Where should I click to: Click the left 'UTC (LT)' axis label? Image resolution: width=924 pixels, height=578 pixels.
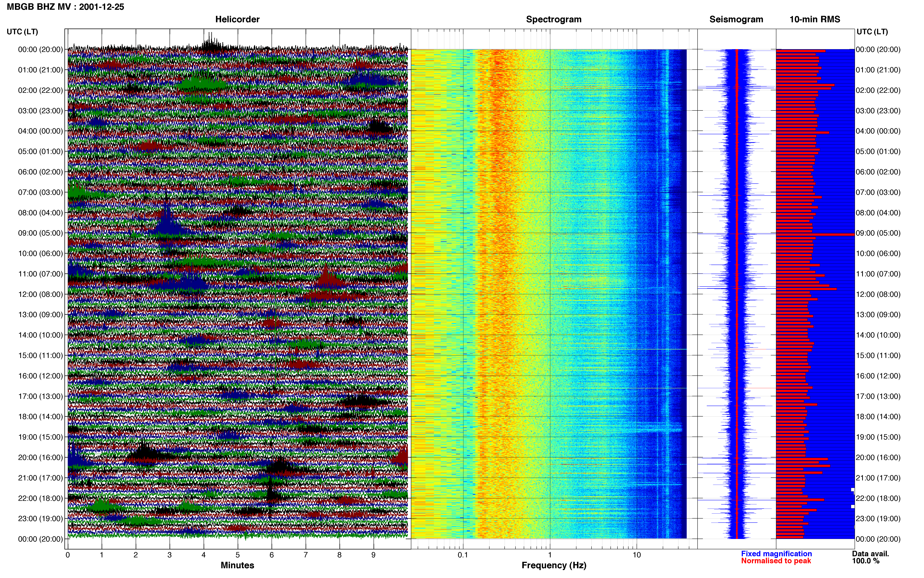tap(22, 32)
